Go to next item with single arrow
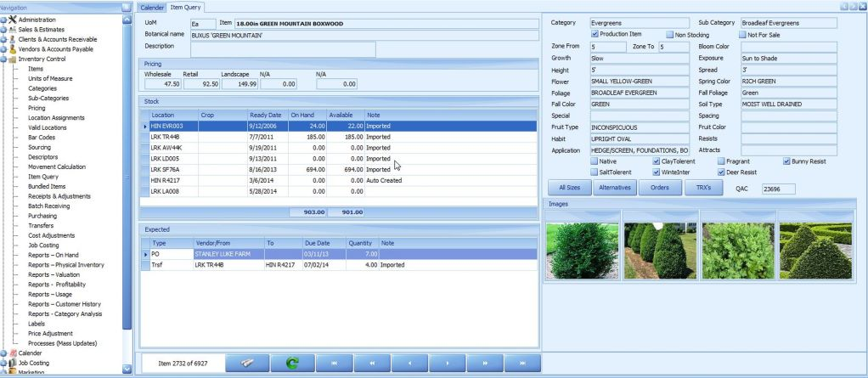Screen dimensions: 868x378 448,363
